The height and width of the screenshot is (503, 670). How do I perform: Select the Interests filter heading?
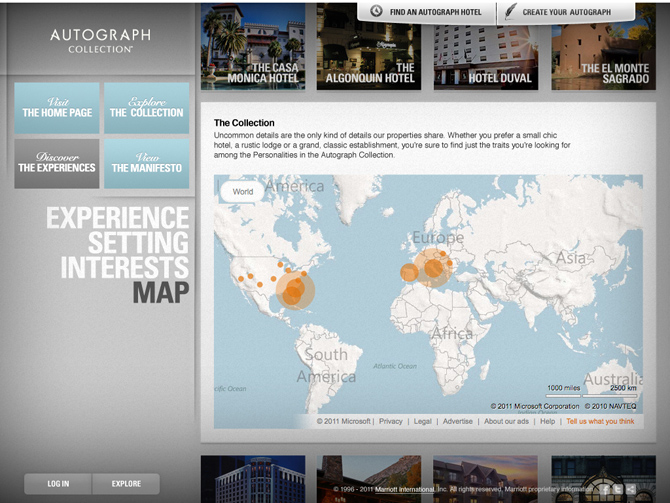click(125, 268)
